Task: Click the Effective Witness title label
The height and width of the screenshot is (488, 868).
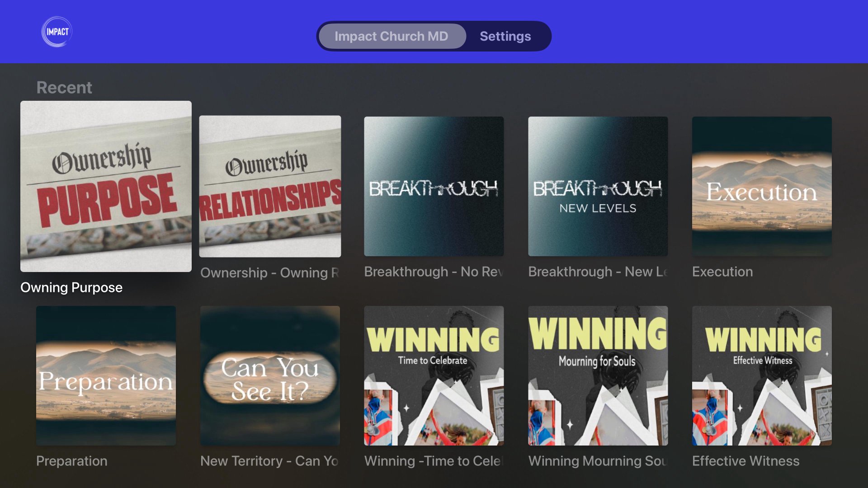Action: tap(745, 461)
